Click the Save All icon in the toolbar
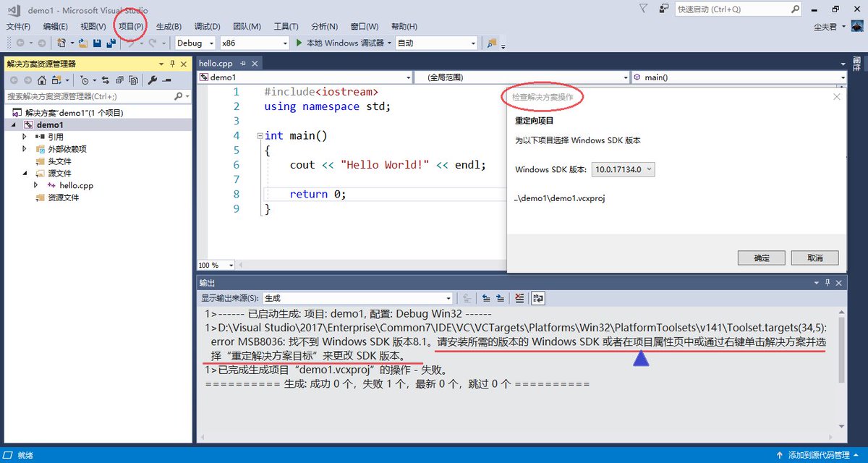This screenshot has width=868, height=463. (109, 43)
